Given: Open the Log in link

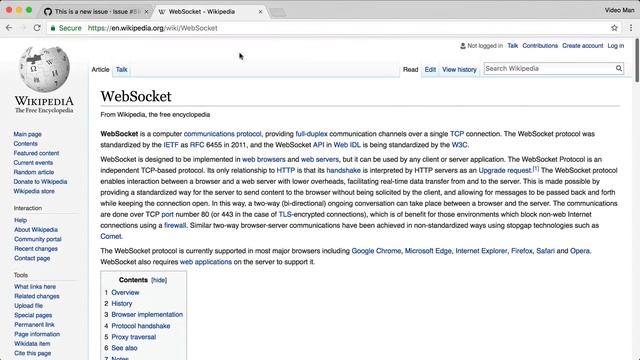Looking at the screenshot, I should coord(616,46).
